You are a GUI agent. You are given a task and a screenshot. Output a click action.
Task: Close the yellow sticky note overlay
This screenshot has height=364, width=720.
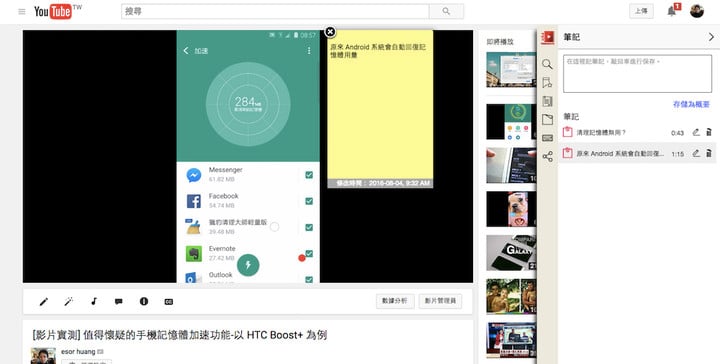coord(330,32)
